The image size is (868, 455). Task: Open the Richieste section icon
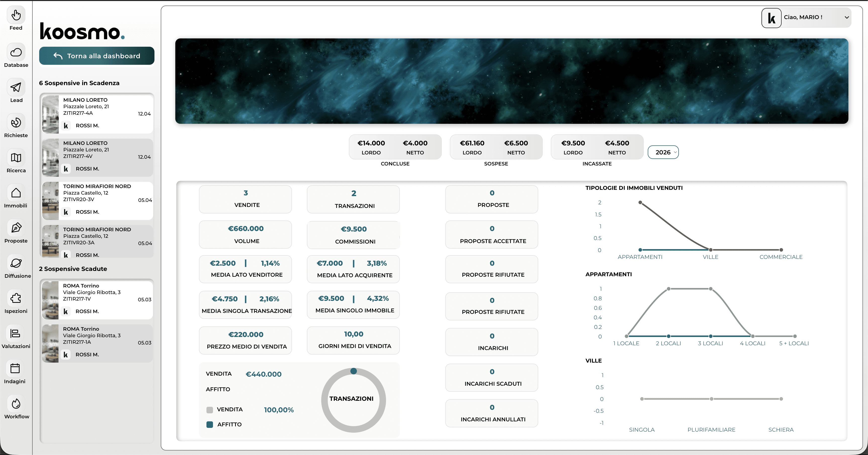pyautogui.click(x=16, y=123)
